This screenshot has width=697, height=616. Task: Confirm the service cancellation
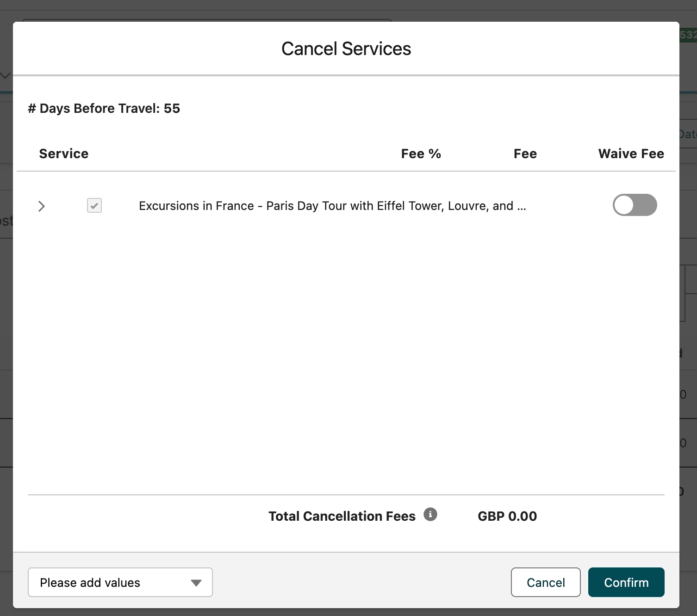[626, 582]
